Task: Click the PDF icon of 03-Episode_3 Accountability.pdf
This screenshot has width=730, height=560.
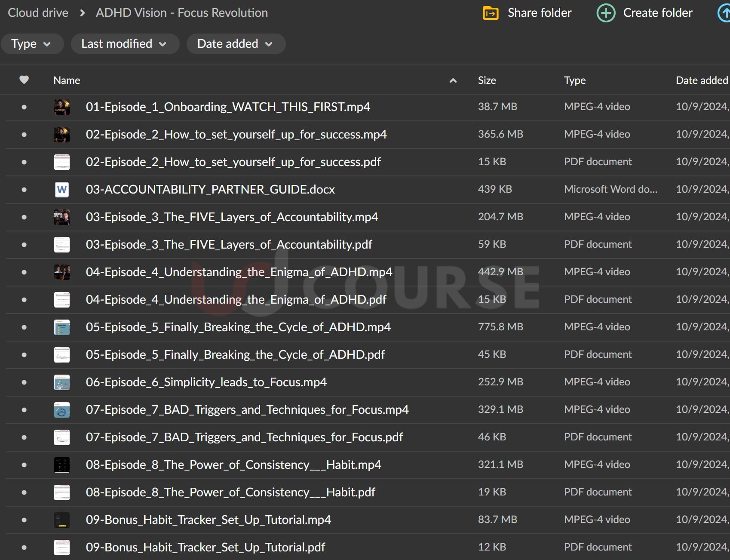Action: pyautogui.click(x=62, y=245)
